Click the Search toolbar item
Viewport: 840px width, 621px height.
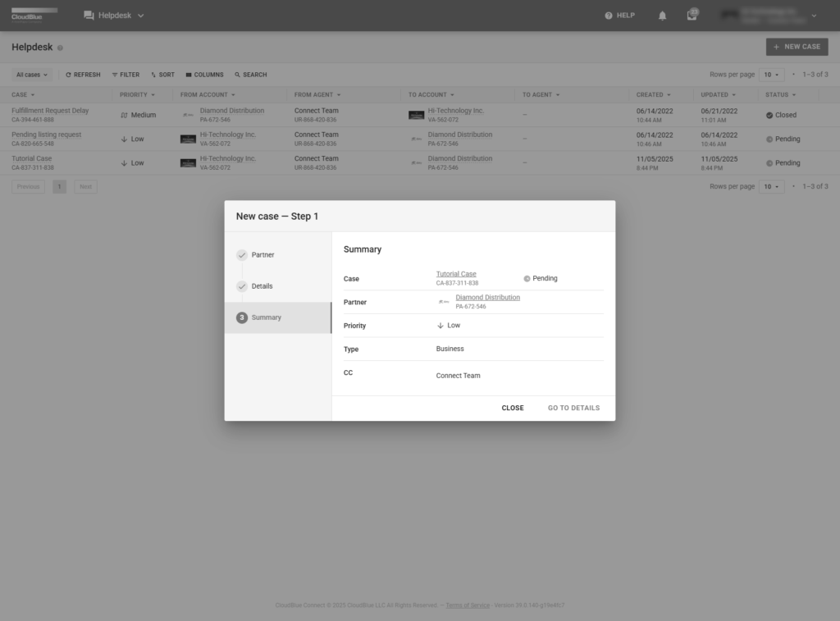pyautogui.click(x=250, y=75)
